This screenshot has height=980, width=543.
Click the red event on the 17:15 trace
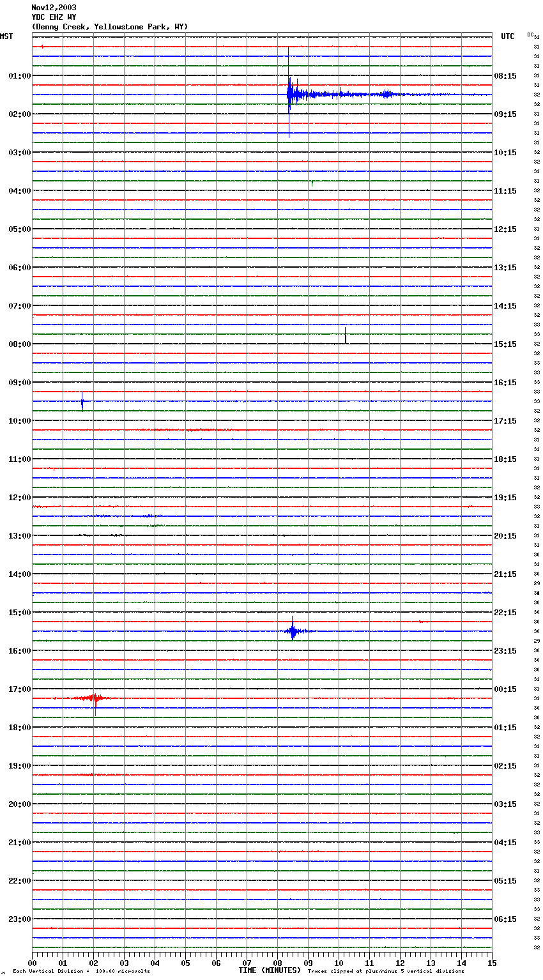click(x=94, y=699)
